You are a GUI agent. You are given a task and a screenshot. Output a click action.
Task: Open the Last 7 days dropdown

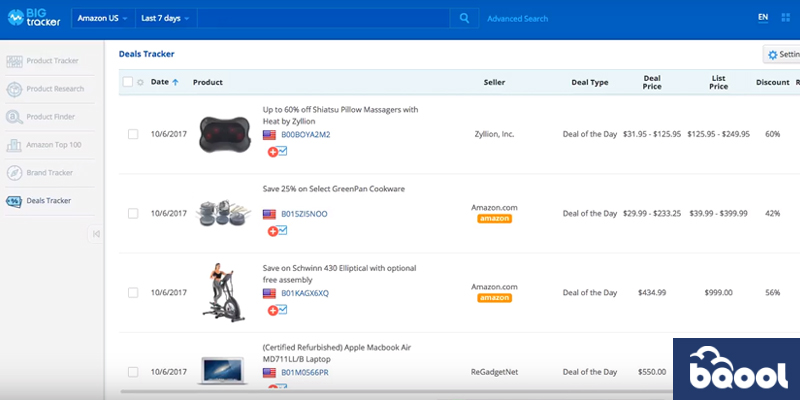[x=166, y=18]
